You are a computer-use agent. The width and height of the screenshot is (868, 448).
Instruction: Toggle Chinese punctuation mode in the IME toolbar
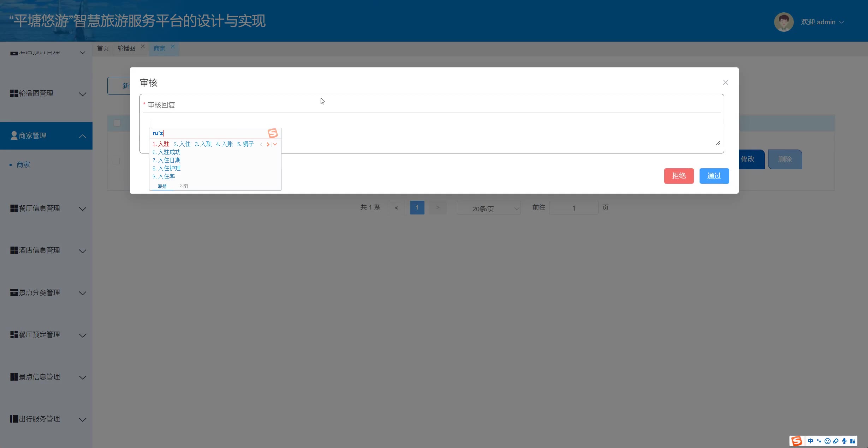coord(819,441)
